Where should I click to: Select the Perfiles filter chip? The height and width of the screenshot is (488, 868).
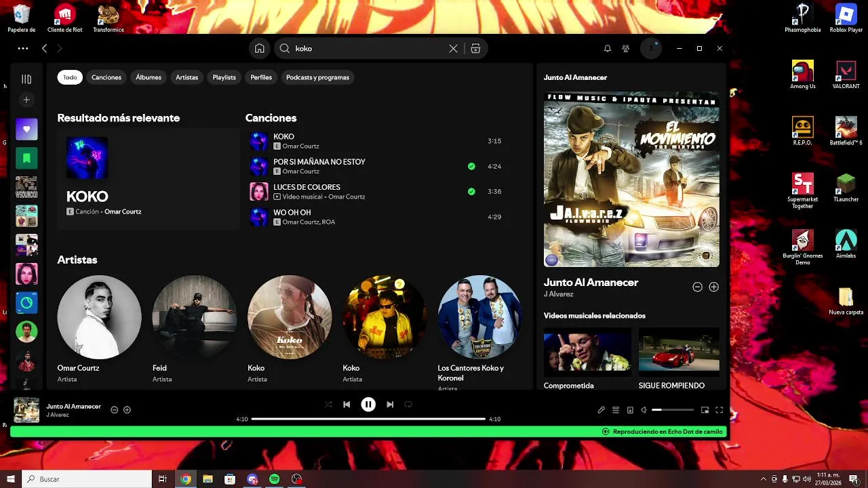click(261, 77)
